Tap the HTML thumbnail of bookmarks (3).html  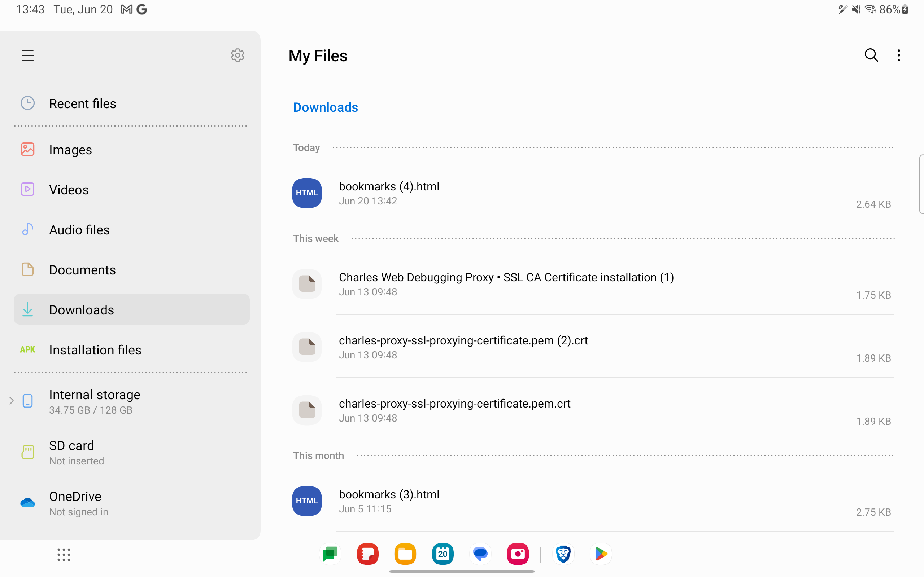point(306,501)
